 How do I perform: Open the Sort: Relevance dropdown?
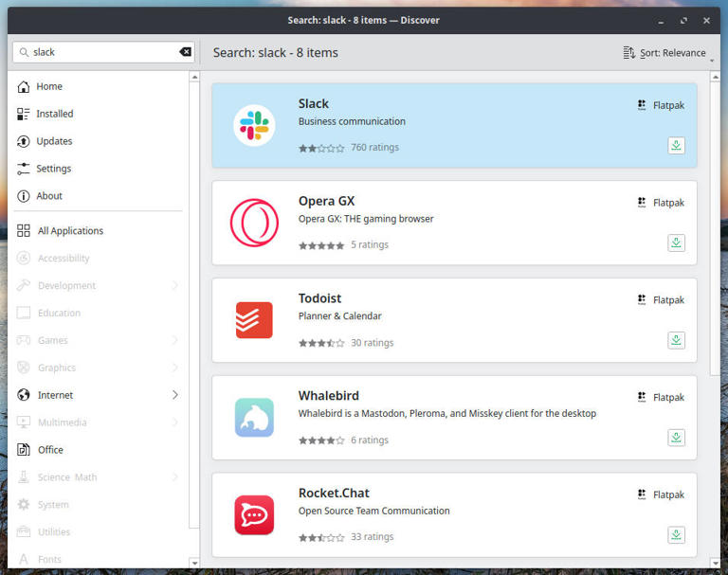667,53
